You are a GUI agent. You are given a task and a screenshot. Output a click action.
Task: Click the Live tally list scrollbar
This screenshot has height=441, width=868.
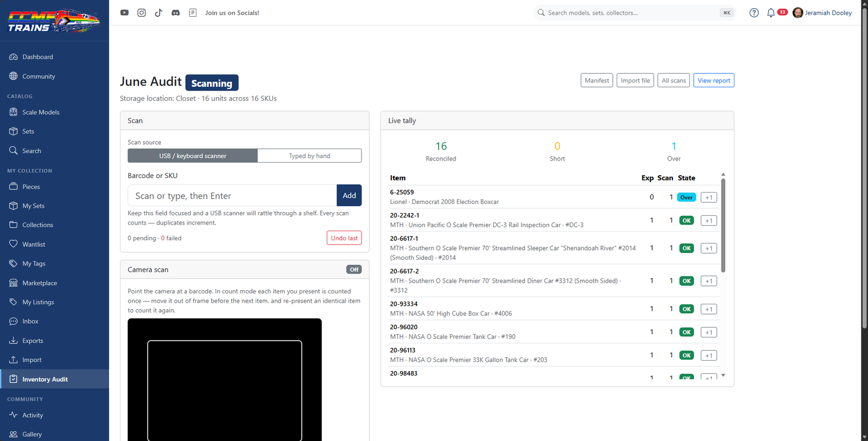pos(723,225)
